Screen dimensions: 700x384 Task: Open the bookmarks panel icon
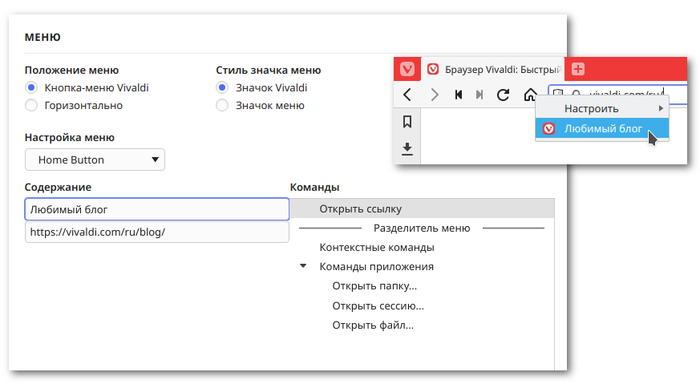click(407, 121)
